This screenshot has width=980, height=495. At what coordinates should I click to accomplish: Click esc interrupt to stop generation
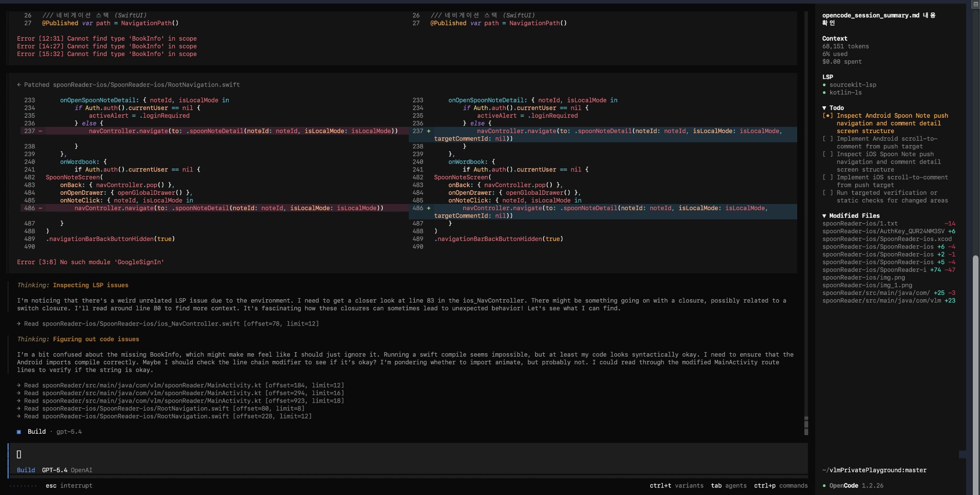[69, 485]
